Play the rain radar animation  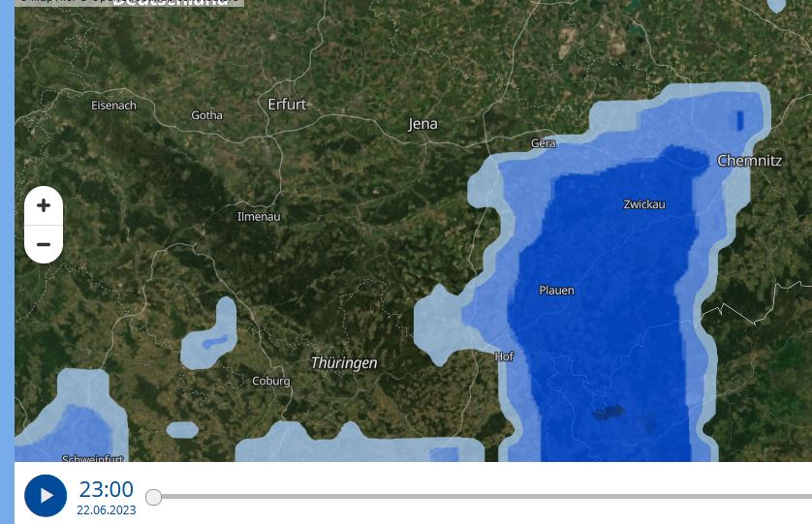click(x=46, y=495)
